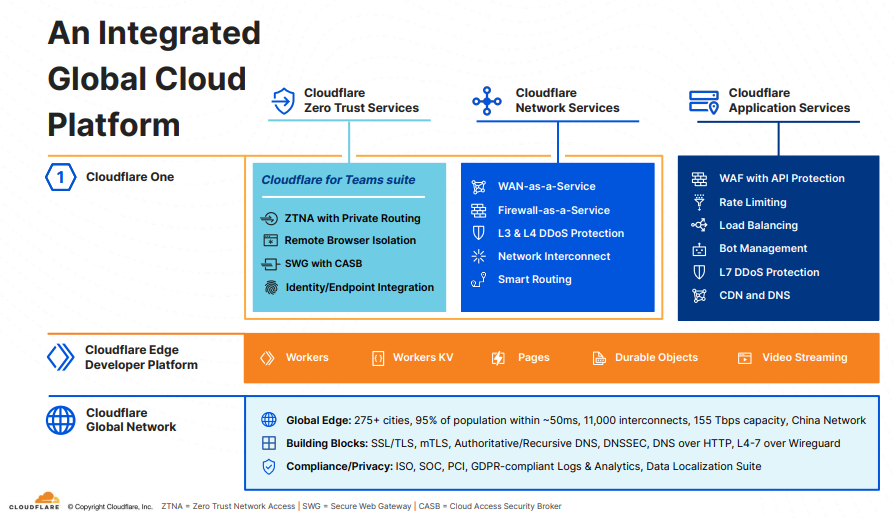
Task: Click 'Network Interconnect' text
Action: pyautogui.click(x=554, y=256)
